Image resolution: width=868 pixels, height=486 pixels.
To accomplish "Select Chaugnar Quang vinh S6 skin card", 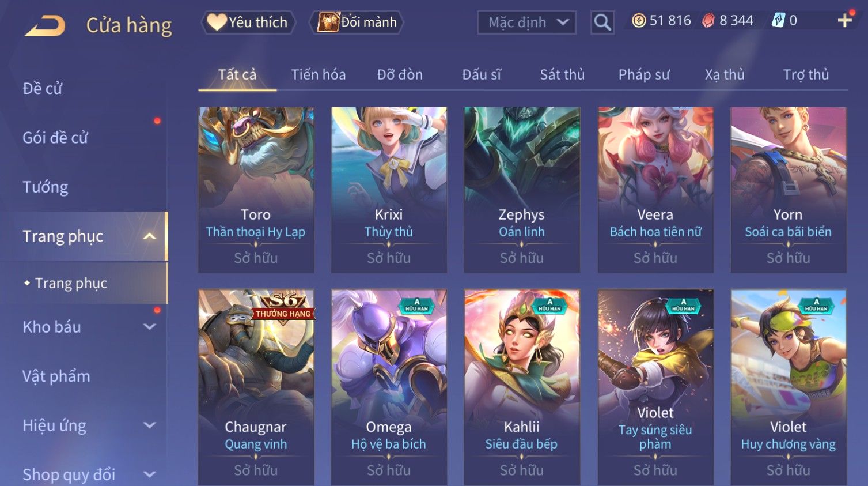I will click(256, 387).
